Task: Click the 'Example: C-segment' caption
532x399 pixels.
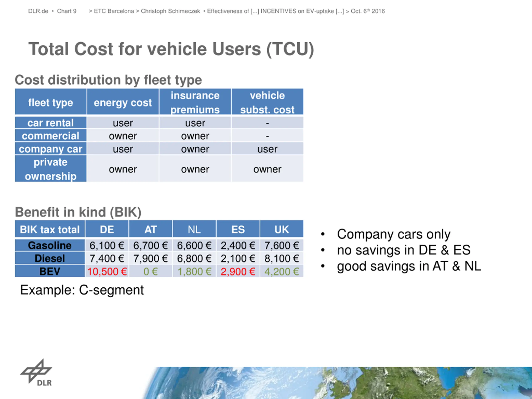Action: (x=82, y=290)
